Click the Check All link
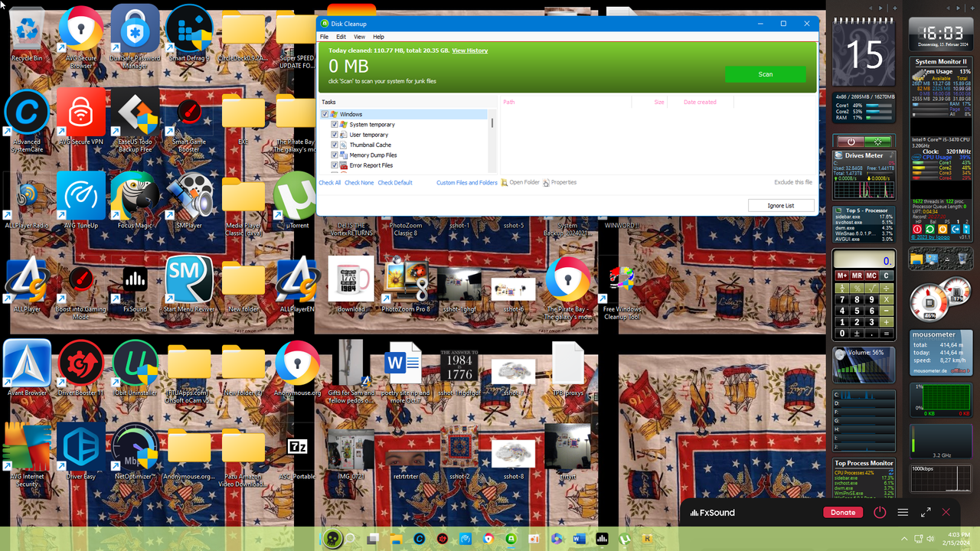This screenshot has width=980, height=551. pyautogui.click(x=330, y=183)
